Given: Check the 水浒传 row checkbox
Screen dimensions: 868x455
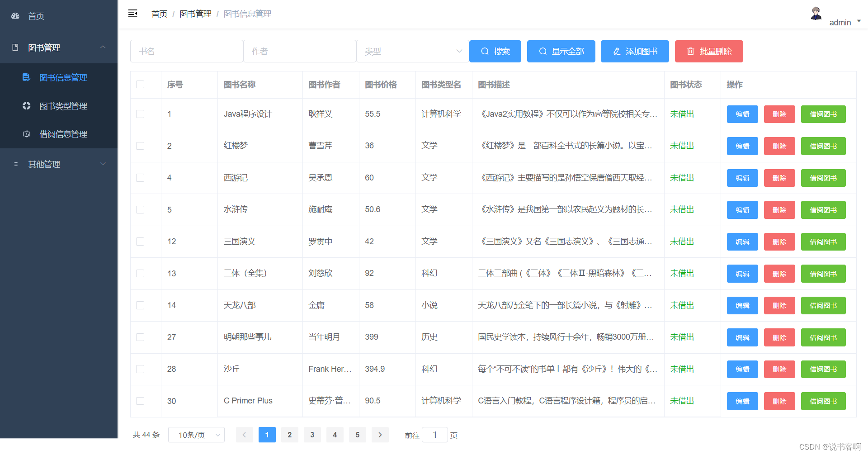Looking at the screenshot, I should [140, 209].
